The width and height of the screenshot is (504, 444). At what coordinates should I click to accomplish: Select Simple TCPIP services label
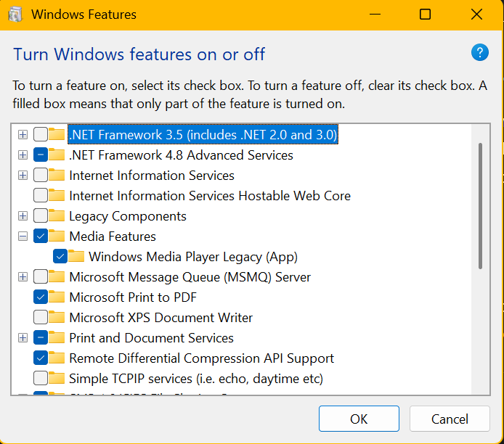pyautogui.click(x=196, y=379)
